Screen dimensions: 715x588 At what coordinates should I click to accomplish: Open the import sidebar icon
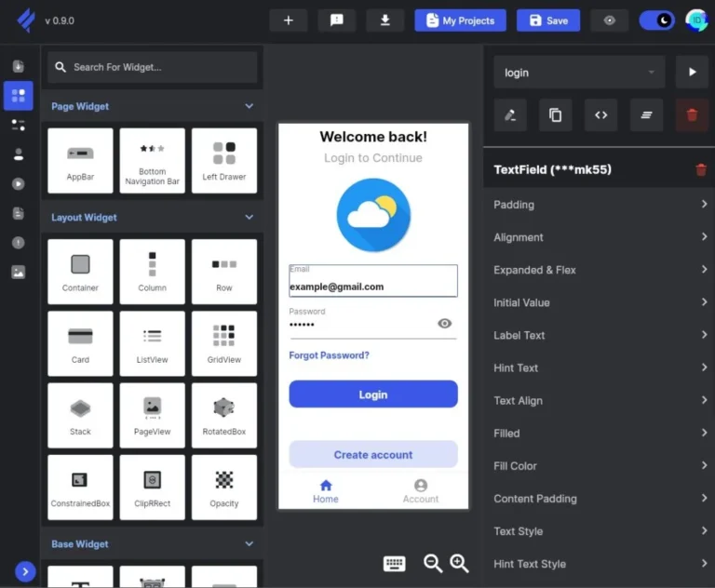[19, 67]
